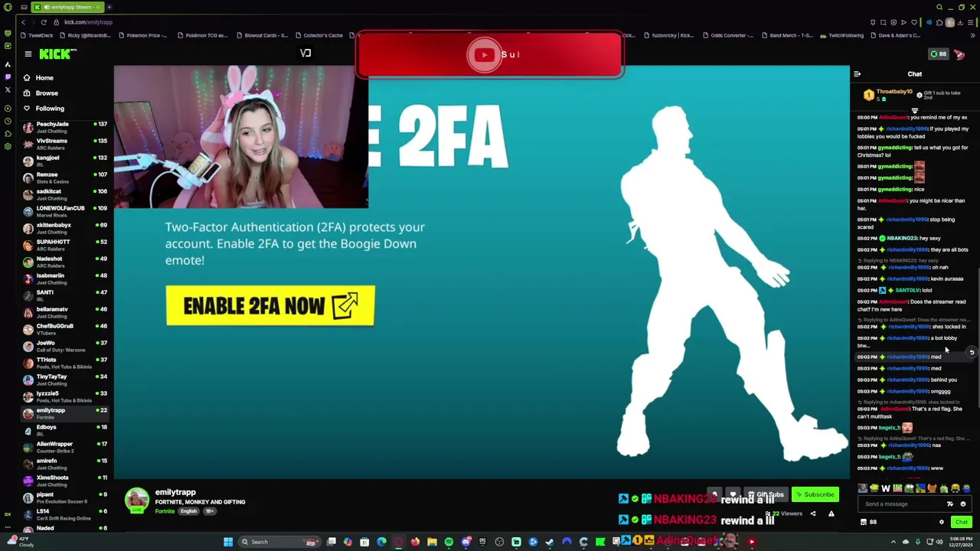This screenshot has height=551, width=980.
Task: Open Steam from the taskbar
Action: [x=550, y=542]
